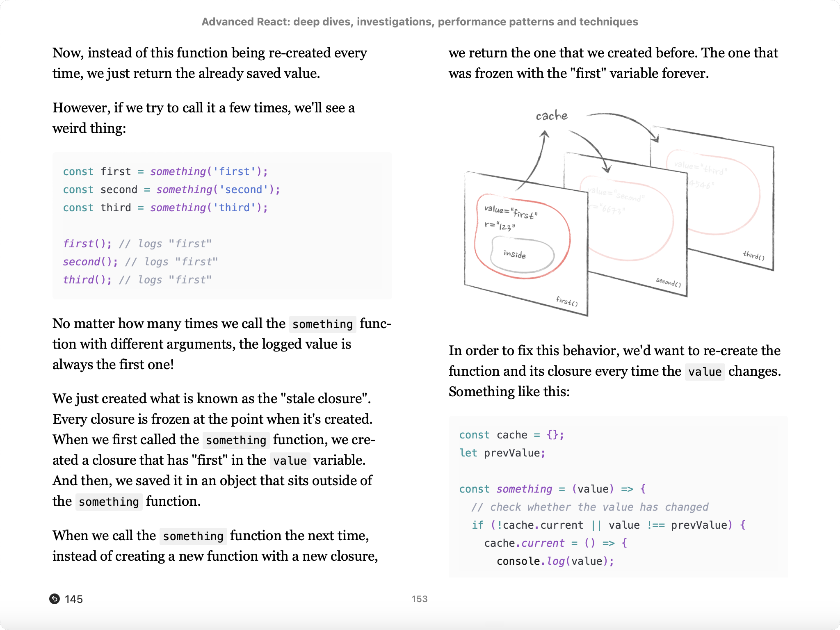Viewport: 840px width, 630px height.
Task: Click the page number 153 indicator
Action: pyautogui.click(x=419, y=599)
